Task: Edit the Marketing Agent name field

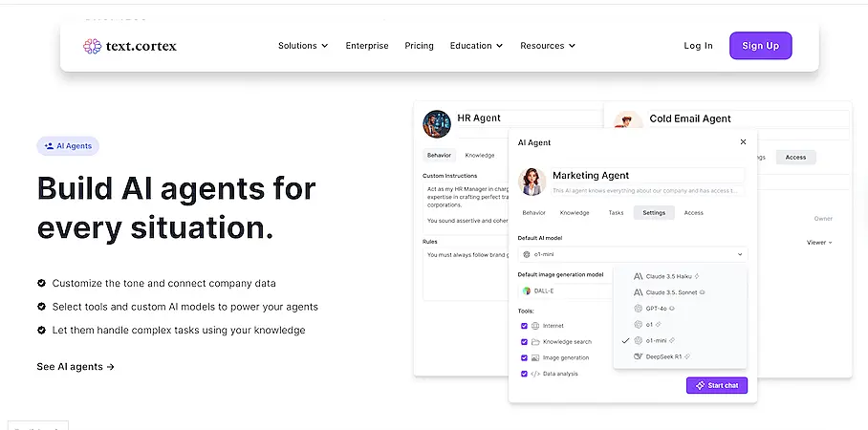Action: pos(647,176)
